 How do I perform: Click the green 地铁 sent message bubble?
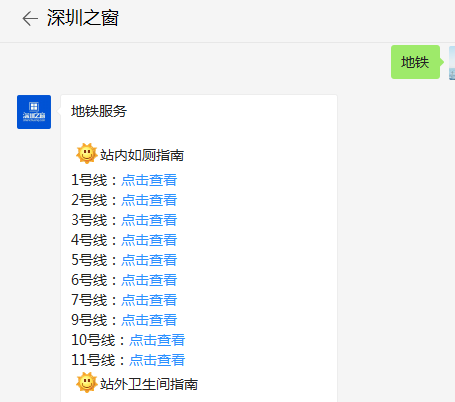point(416,62)
